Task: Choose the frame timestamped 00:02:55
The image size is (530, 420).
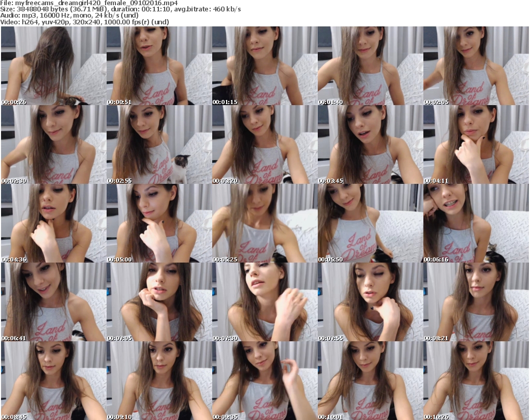Action: click(x=159, y=144)
